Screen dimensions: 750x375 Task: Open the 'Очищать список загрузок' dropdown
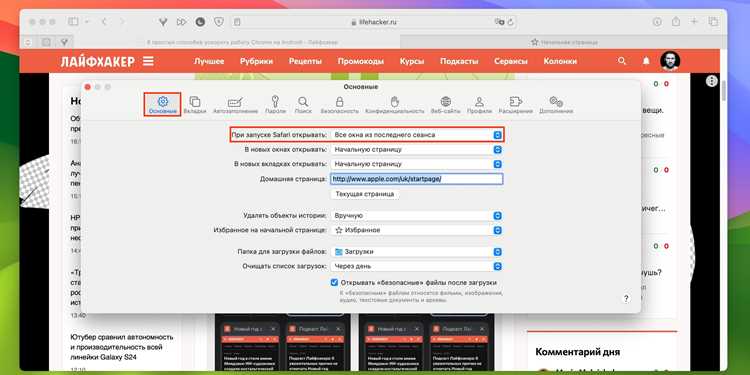pos(417,266)
